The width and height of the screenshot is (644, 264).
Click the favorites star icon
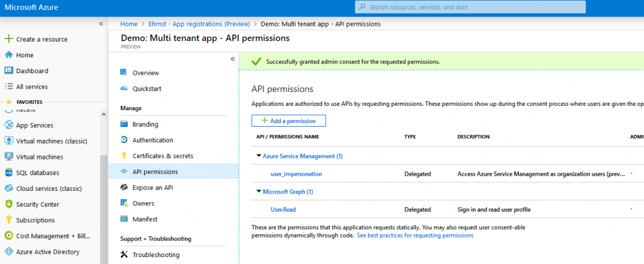coord(8,101)
